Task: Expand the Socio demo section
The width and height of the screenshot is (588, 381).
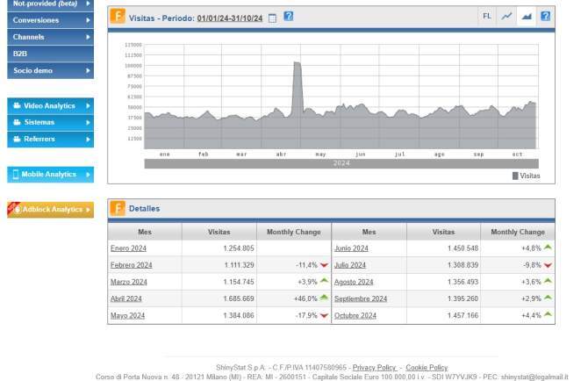Action: pyautogui.click(x=50, y=70)
